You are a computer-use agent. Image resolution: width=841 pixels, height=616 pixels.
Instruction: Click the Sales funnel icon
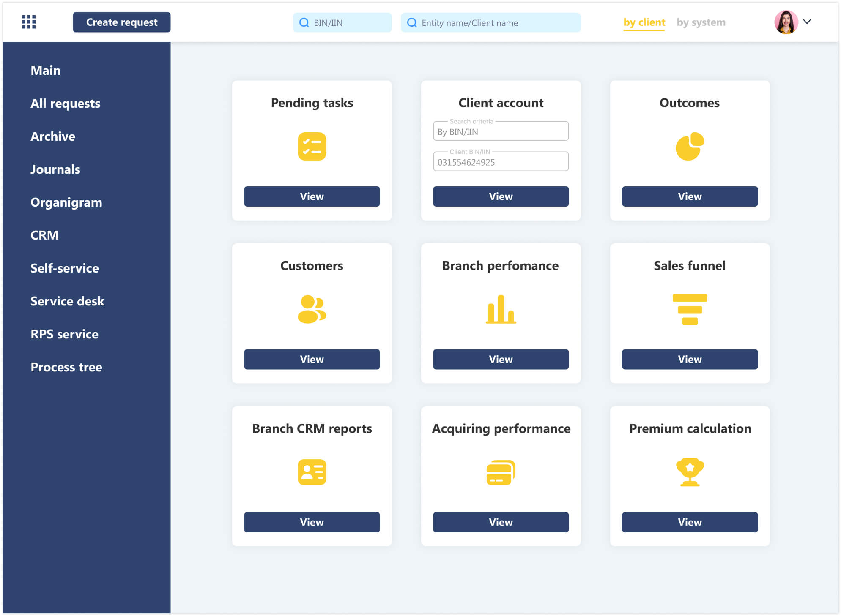689,309
